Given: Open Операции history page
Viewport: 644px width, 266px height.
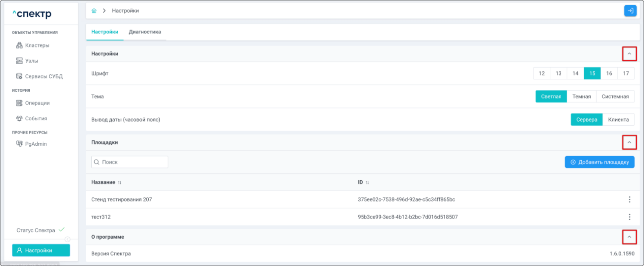Looking at the screenshot, I should coord(37,103).
